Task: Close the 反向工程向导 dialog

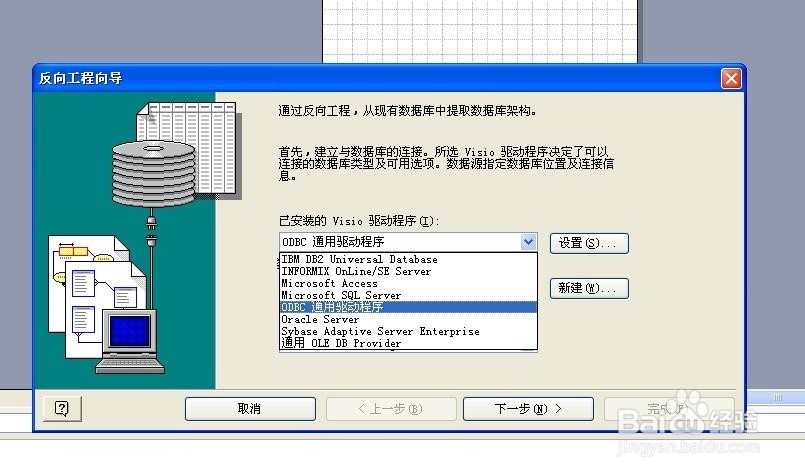Action: [x=731, y=79]
